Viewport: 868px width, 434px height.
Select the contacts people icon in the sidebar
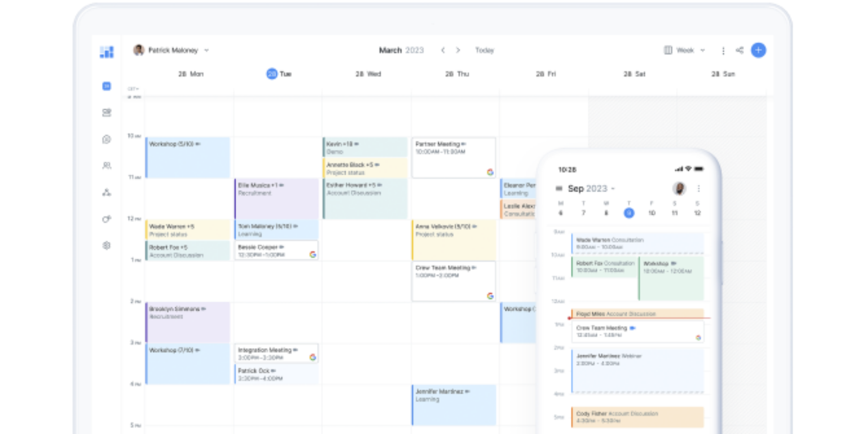[106, 166]
